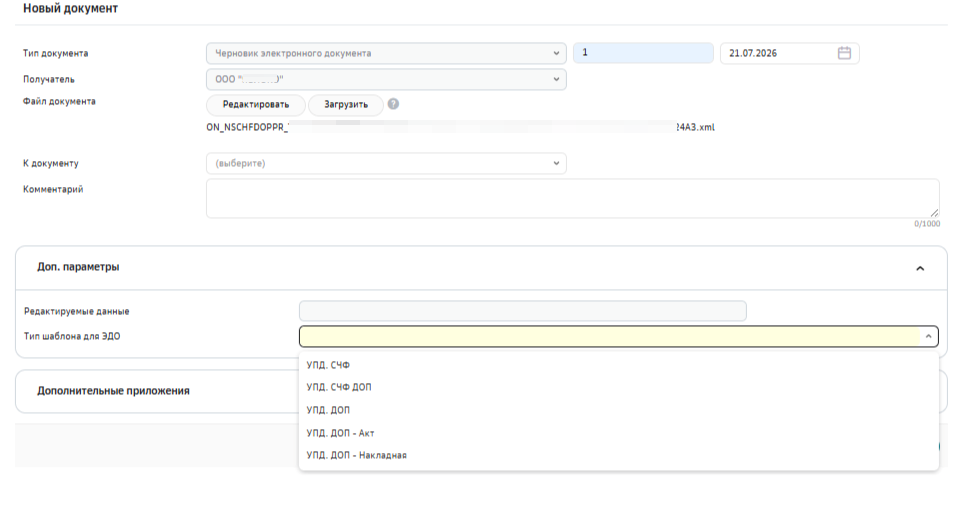This screenshot has height=509, width=978.
Task: Click the Редактируемые данные field
Action: click(x=523, y=311)
